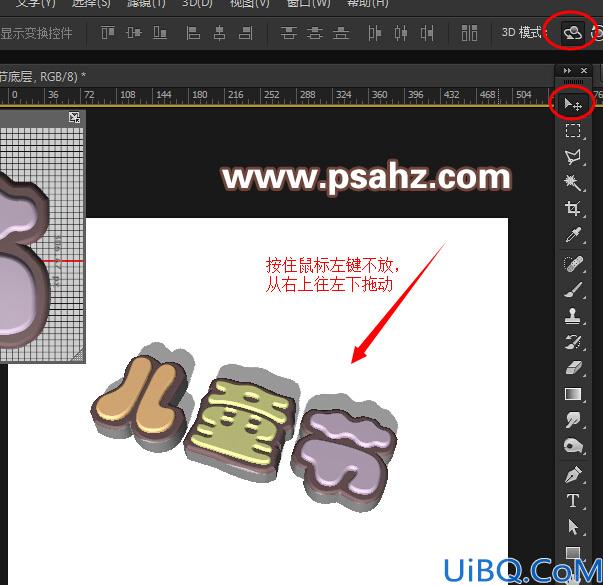Open the 选择(S) menu
Screen dimensions: 603x585
click(x=91, y=3)
